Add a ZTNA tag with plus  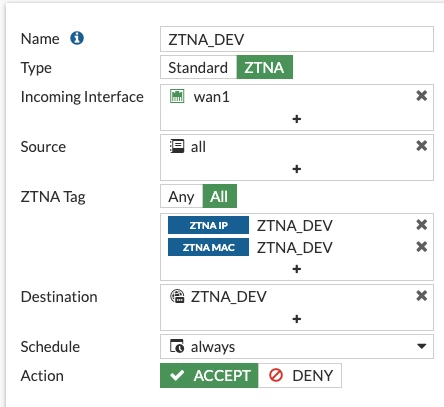click(297, 269)
